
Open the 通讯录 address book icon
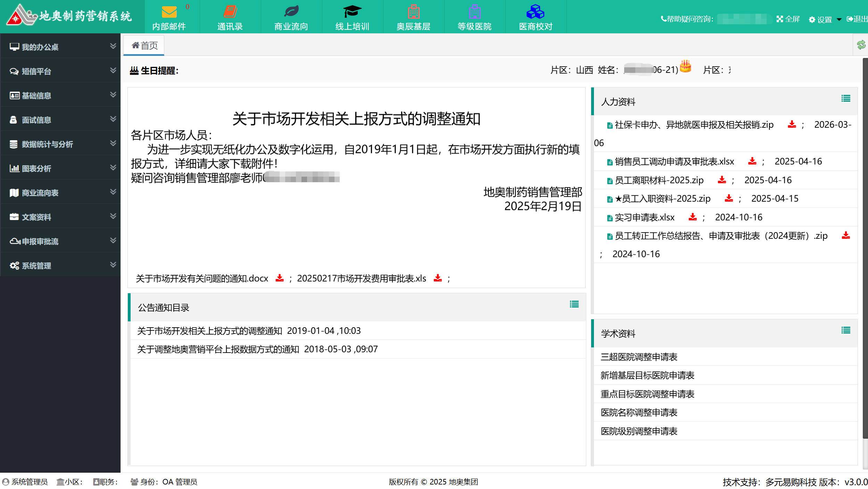[230, 12]
